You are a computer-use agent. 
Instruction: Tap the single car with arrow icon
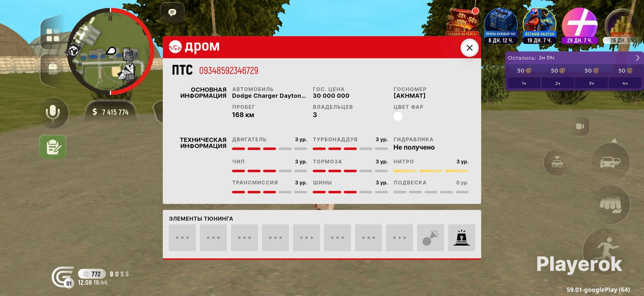point(557,163)
